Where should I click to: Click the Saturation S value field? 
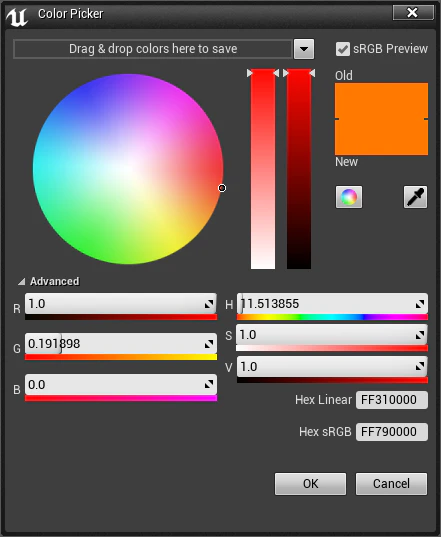(332, 335)
